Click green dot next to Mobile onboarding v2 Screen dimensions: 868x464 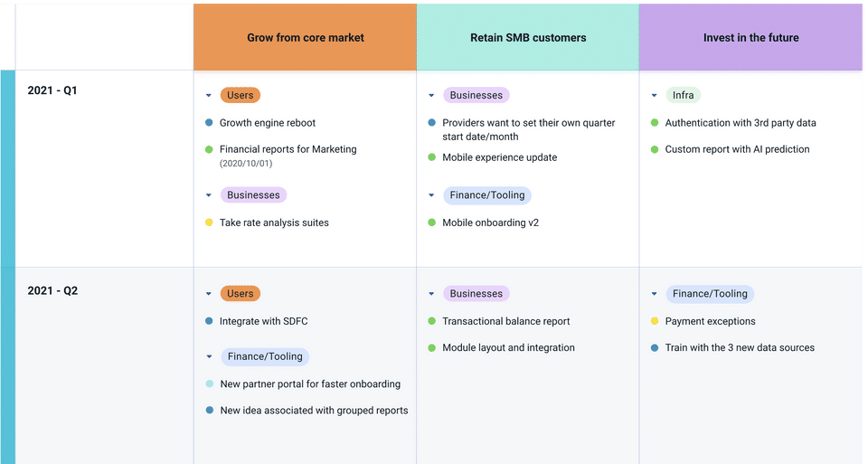(x=432, y=223)
